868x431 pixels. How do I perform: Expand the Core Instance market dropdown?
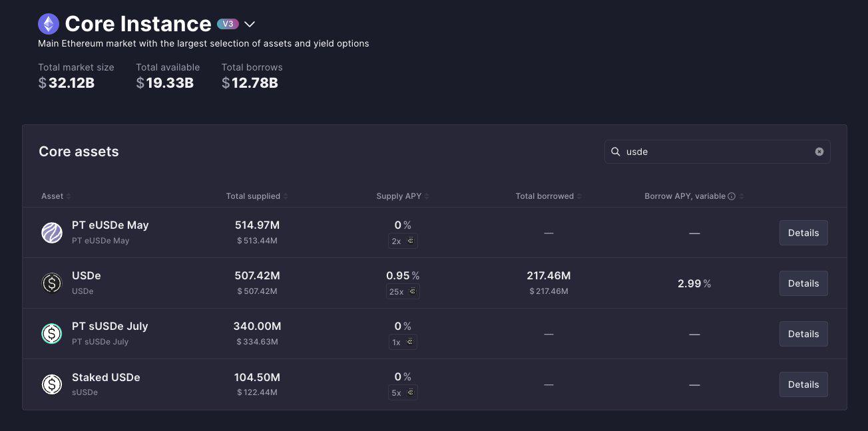[x=250, y=25]
